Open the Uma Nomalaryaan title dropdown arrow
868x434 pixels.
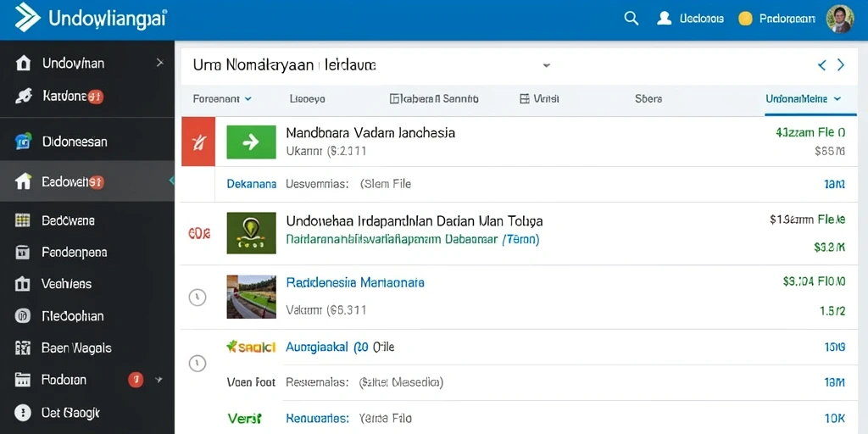tap(547, 65)
